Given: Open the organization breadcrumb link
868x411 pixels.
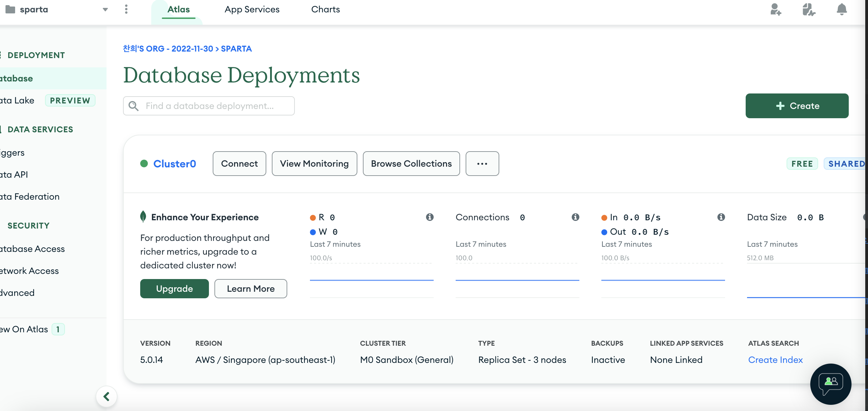Looking at the screenshot, I should (168, 49).
